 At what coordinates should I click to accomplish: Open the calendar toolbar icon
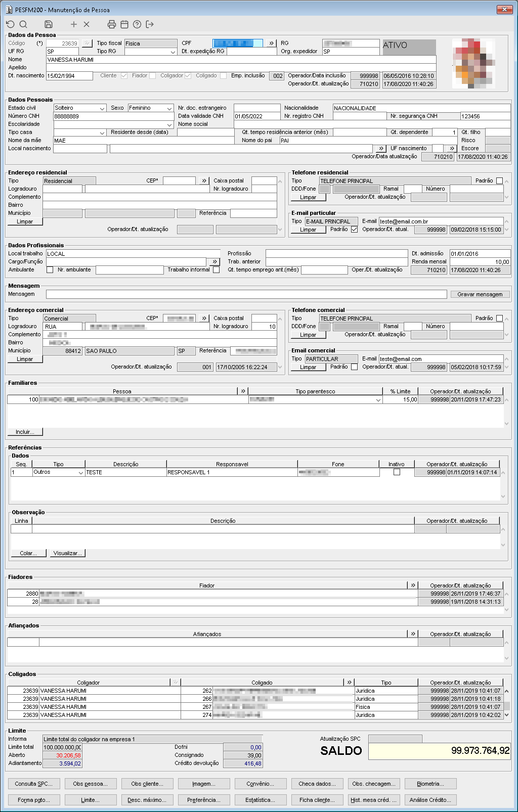124,24
